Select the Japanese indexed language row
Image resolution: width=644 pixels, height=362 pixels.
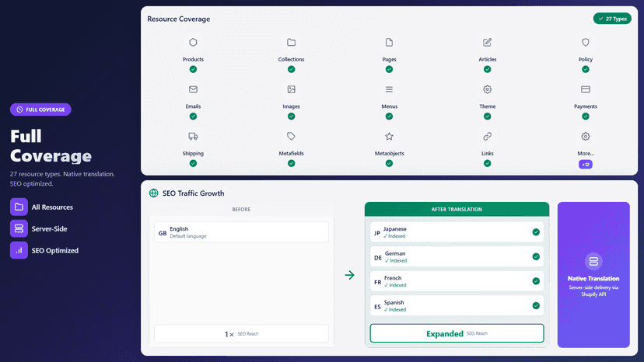point(457,232)
